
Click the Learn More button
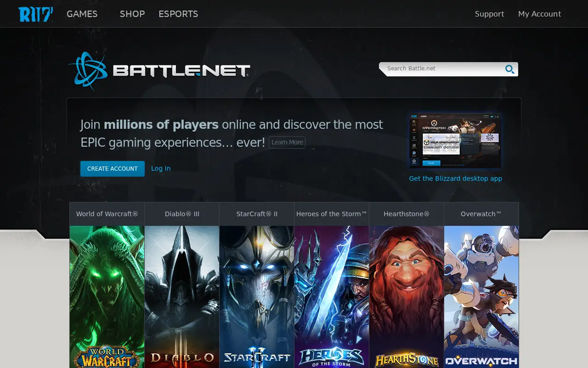click(x=287, y=142)
